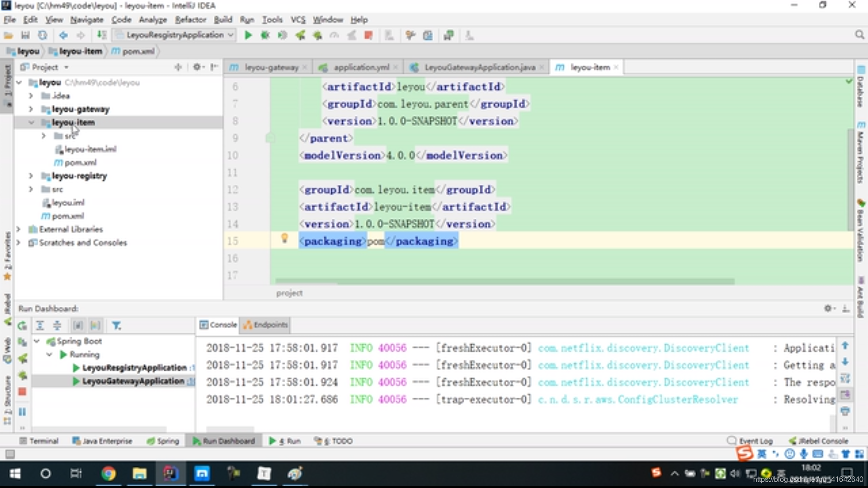Open the 6: TODO tool window
Image resolution: width=868 pixels, height=488 pixels.
(x=334, y=441)
